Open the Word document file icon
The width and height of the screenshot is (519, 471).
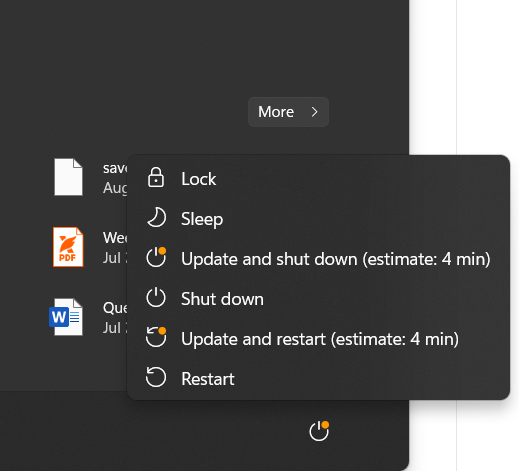tap(66, 317)
